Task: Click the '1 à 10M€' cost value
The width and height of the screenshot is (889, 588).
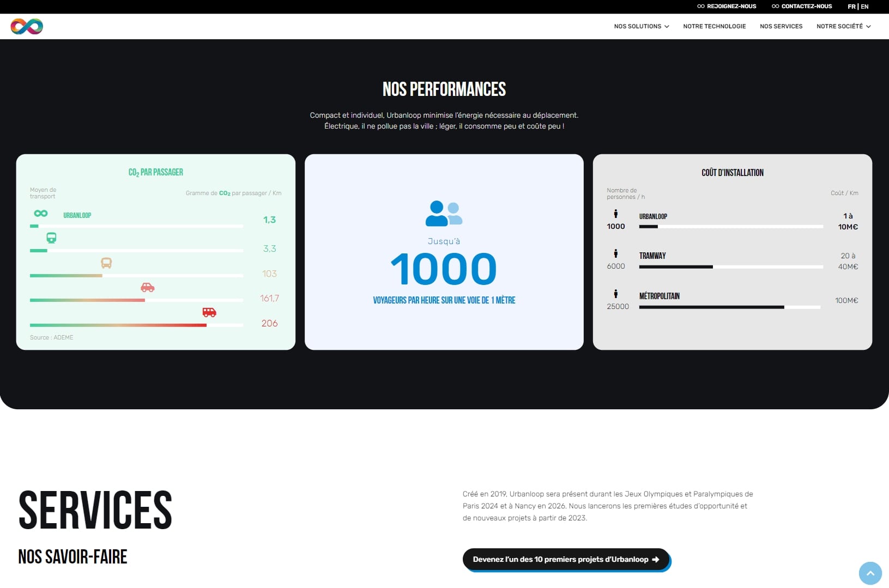Action: (x=848, y=221)
